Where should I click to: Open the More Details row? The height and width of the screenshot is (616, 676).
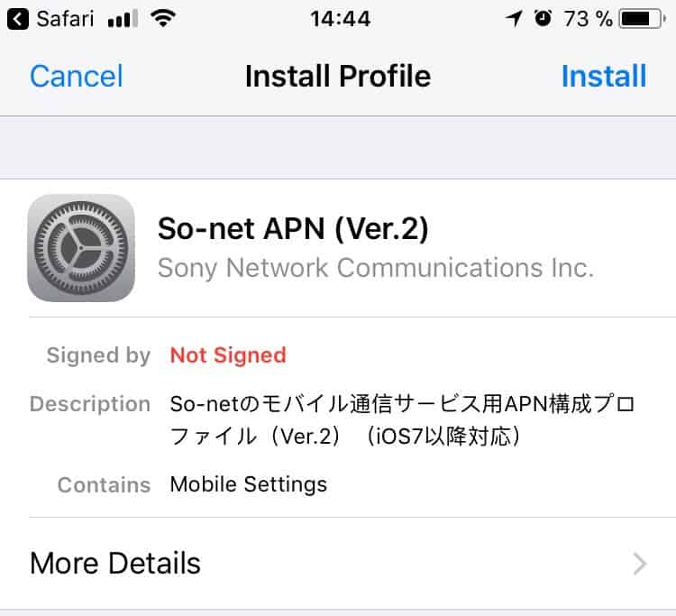click(x=338, y=564)
